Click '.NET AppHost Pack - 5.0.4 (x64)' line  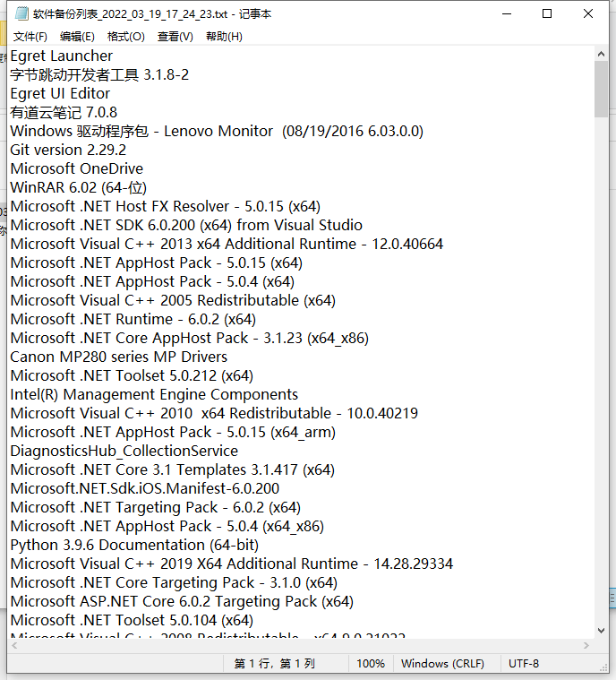152,281
